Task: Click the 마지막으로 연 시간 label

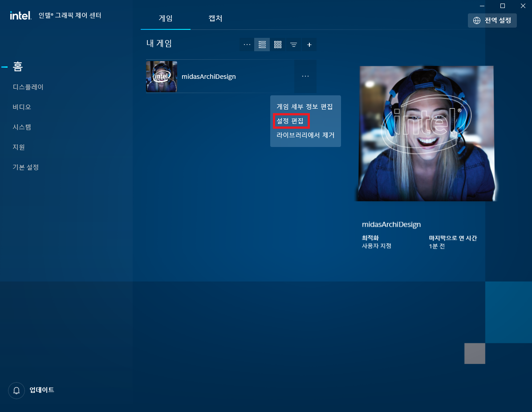Action: click(453, 238)
